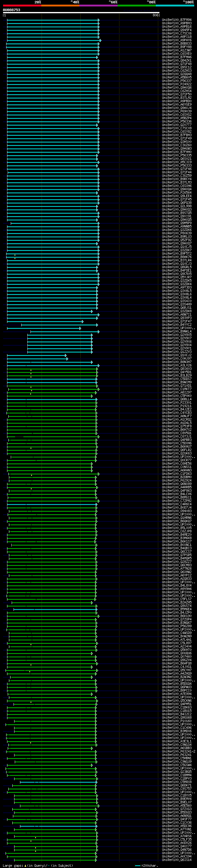Select hit label UniRef100_Q84ZK1
The width and height of the screenshot is (197, 868).
coord(177,61)
